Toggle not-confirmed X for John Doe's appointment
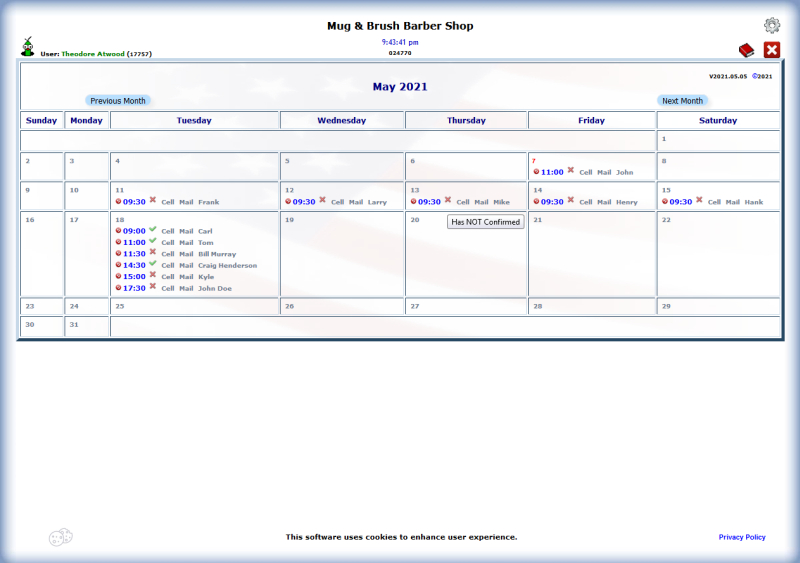This screenshot has width=800, height=563. point(153,286)
